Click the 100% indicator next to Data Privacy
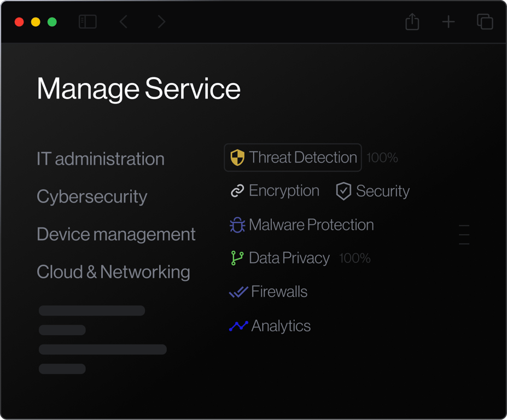The width and height of the screenshot is (507, 420). [x=354, y=258]
